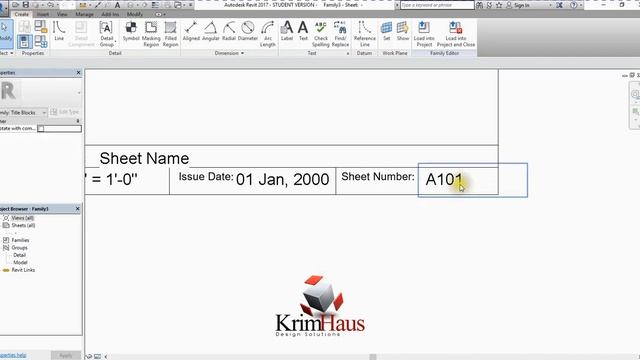
Task: Click Load into Project
Action: point(424,34)
